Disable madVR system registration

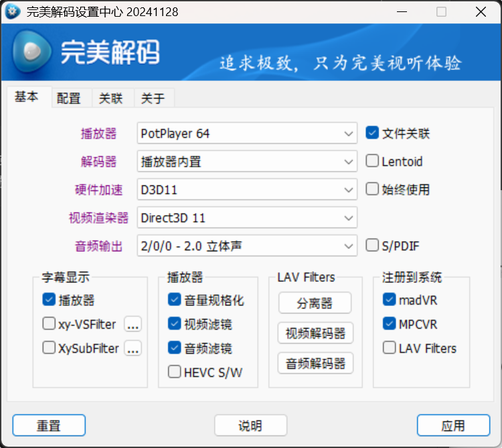click(390, 300)
